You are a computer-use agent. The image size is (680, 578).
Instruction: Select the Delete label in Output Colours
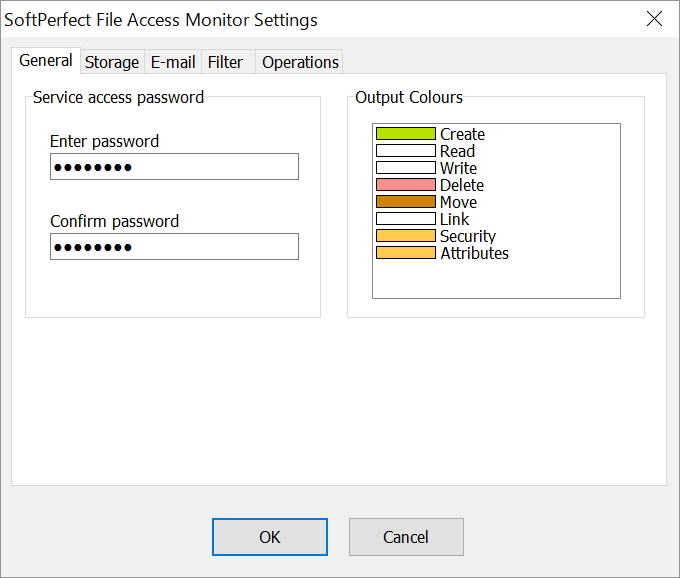462,185
